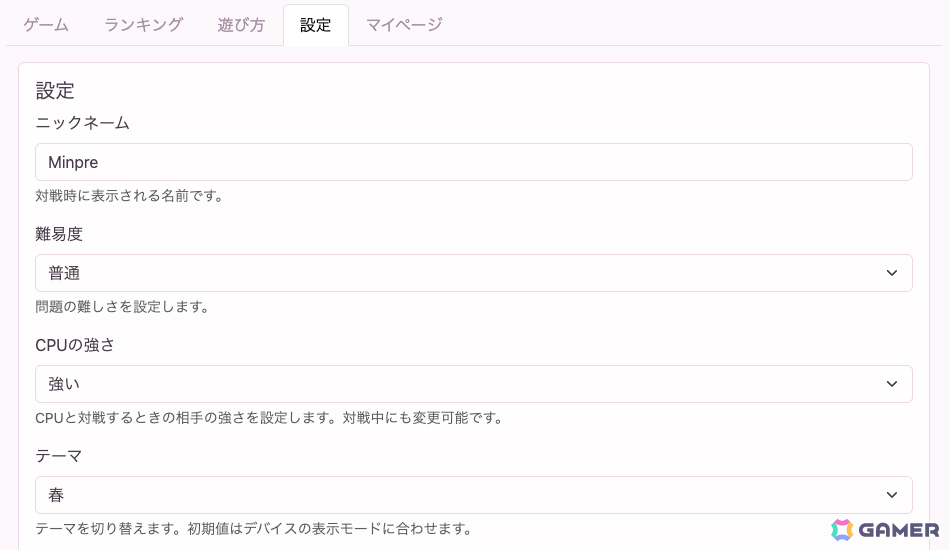Open the 難易度 dropdown showing 普通
The image size is (949, 550).
474,273
